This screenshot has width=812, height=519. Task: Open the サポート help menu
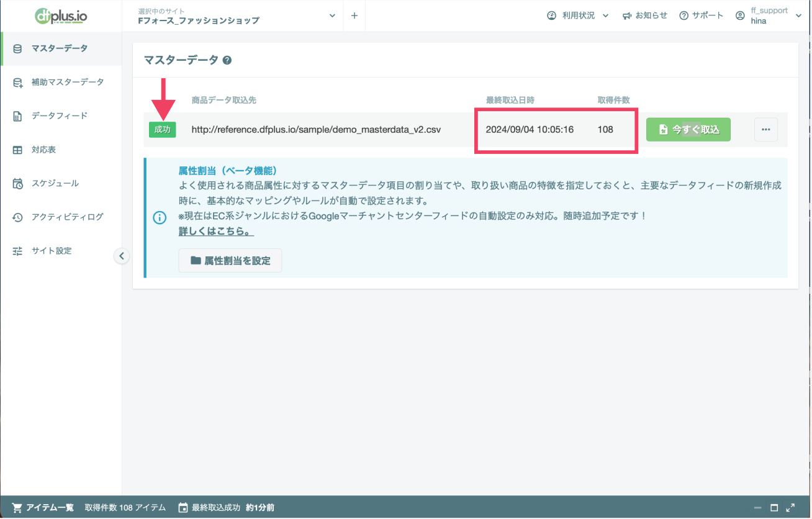[x=701, y=16]
